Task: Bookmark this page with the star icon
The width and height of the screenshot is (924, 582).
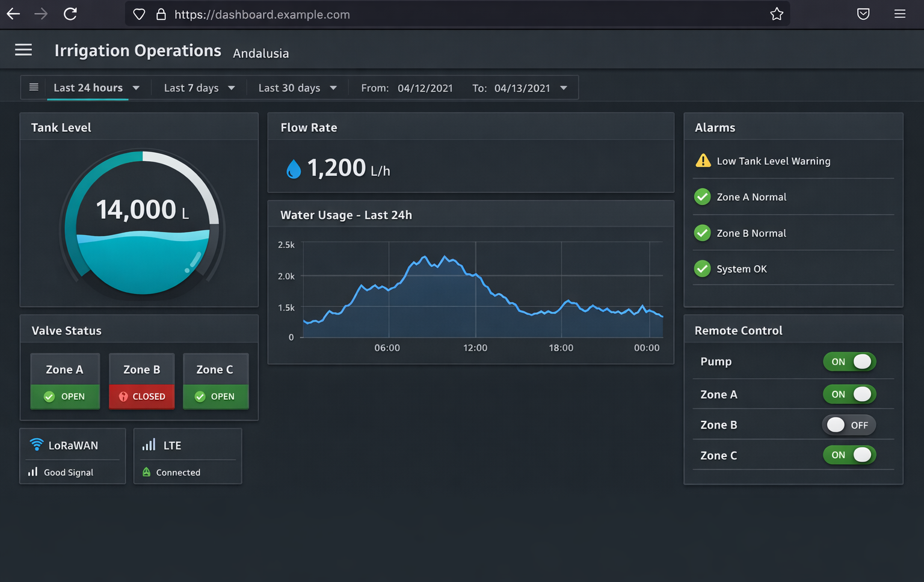Action: click(x=777, y=14)
